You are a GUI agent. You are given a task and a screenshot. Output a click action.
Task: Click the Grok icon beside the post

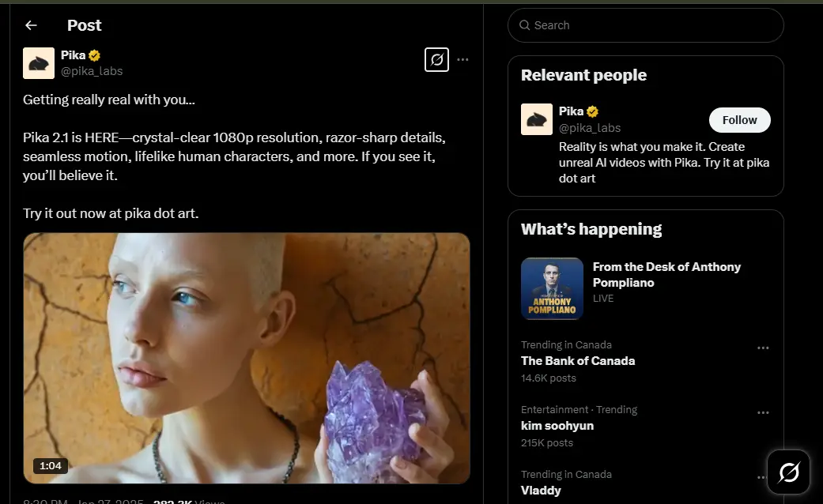436,59
